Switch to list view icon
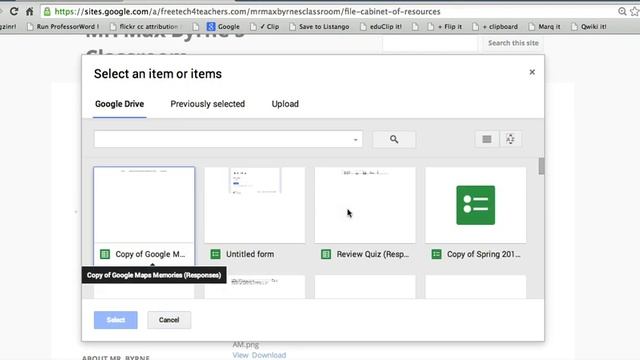The image size is (640, 360). coord(487,139)
